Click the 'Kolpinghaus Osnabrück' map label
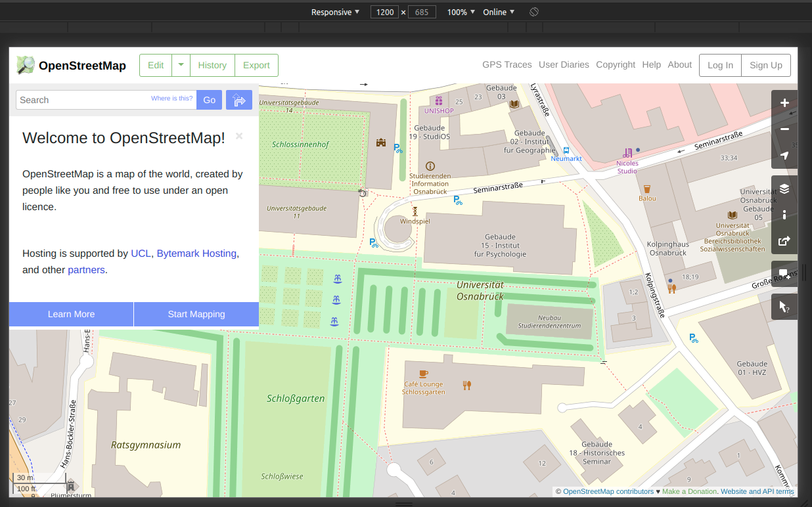 pos(668,248)
